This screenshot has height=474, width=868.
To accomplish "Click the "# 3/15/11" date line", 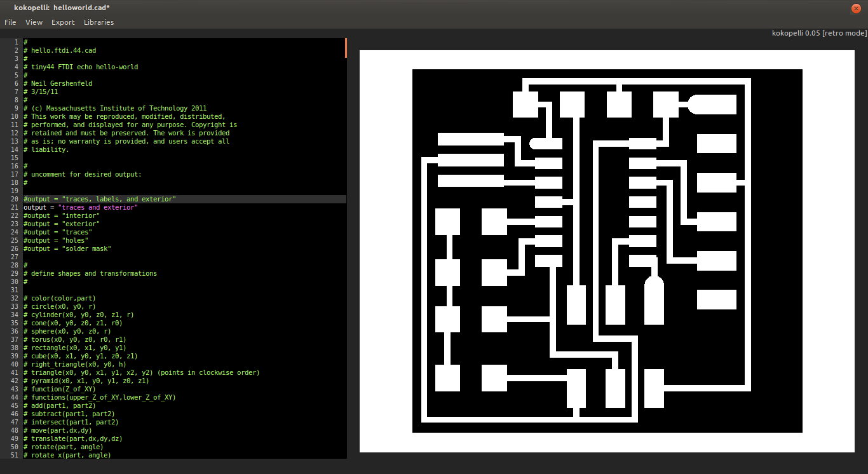I will click(41, 91).
